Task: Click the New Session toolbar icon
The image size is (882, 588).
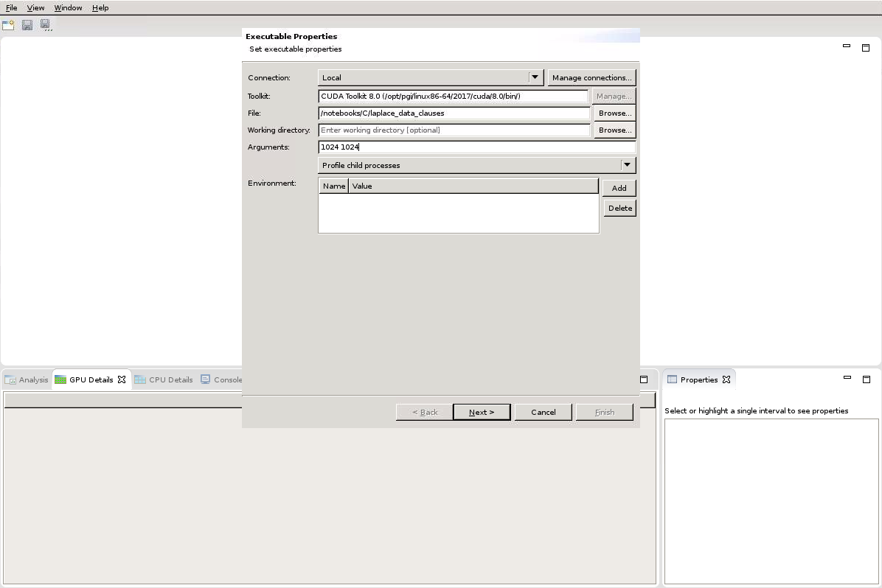Action: (8, 25)
